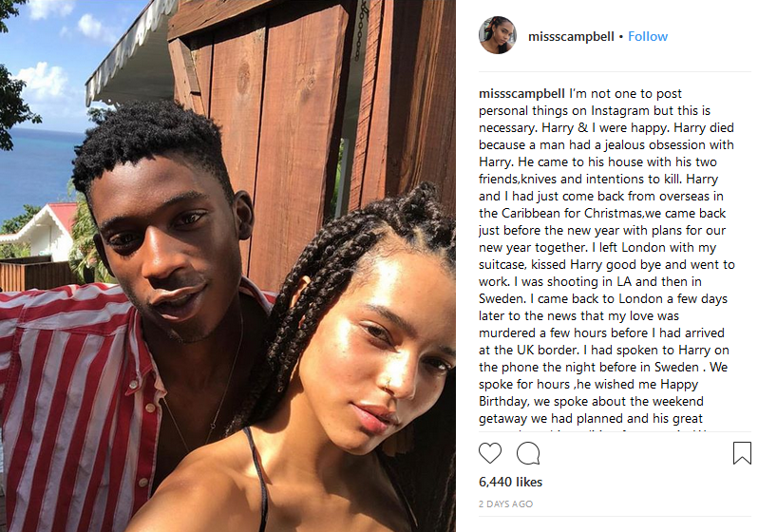This screenshot has width=758, height=532.
Task: Open missscampbell username in the post header
Action: [571, 36]
